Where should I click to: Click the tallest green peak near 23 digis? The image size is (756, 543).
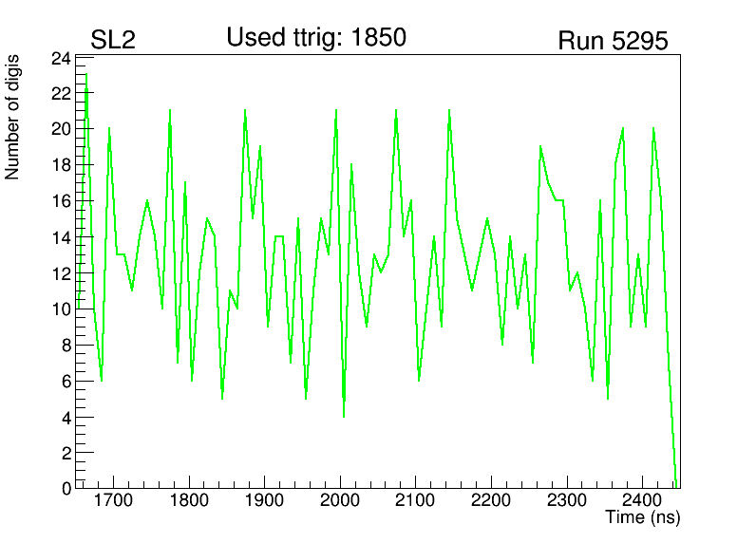click(86, 75)
